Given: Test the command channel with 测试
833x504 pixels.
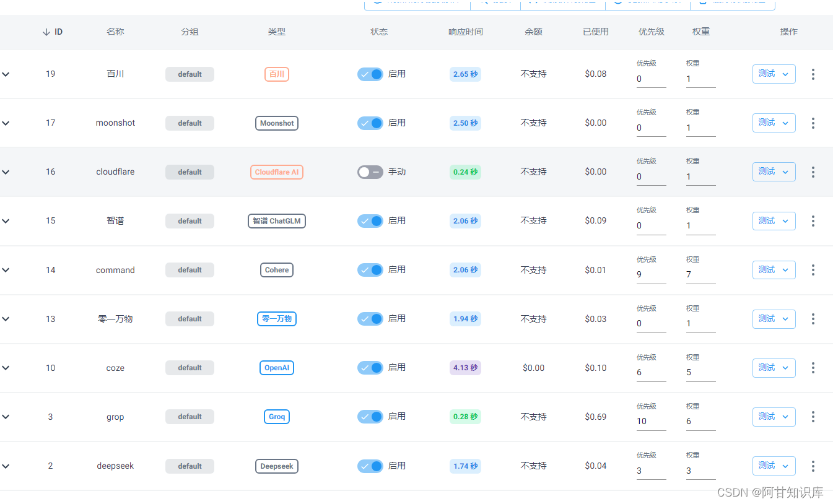Looking at the screenshot, I should (767, 269).
